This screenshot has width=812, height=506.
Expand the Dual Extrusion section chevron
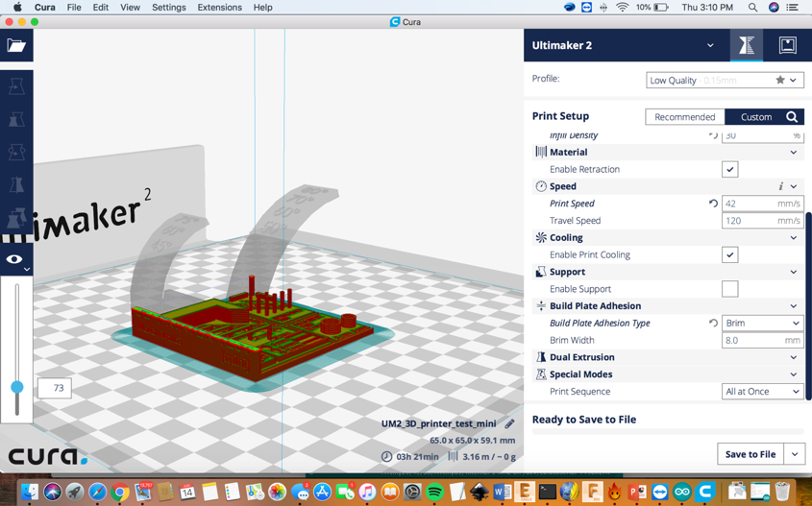794,357
